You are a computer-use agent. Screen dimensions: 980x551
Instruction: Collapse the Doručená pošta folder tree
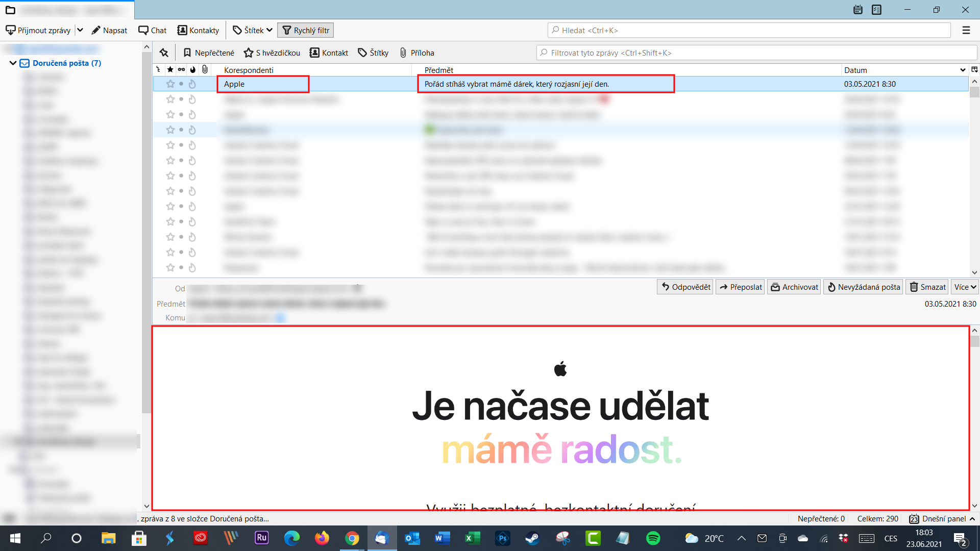pyautogui.click(x=13, y=63)
